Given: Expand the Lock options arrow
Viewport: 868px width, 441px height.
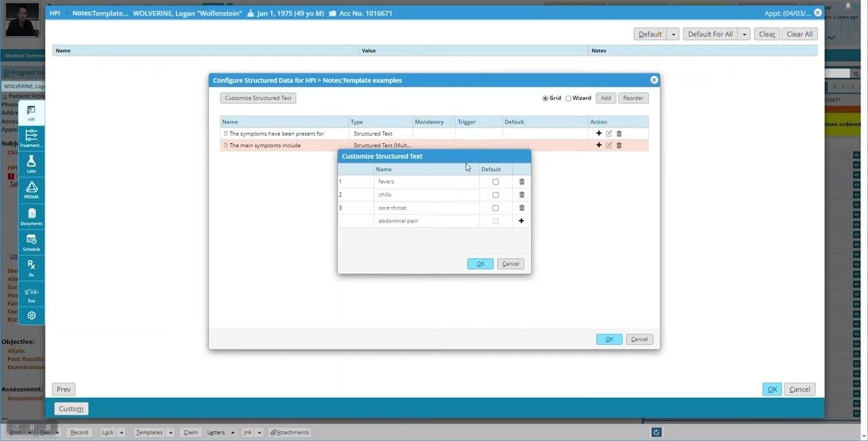Looking at the screenshot, I should (121, 432).
